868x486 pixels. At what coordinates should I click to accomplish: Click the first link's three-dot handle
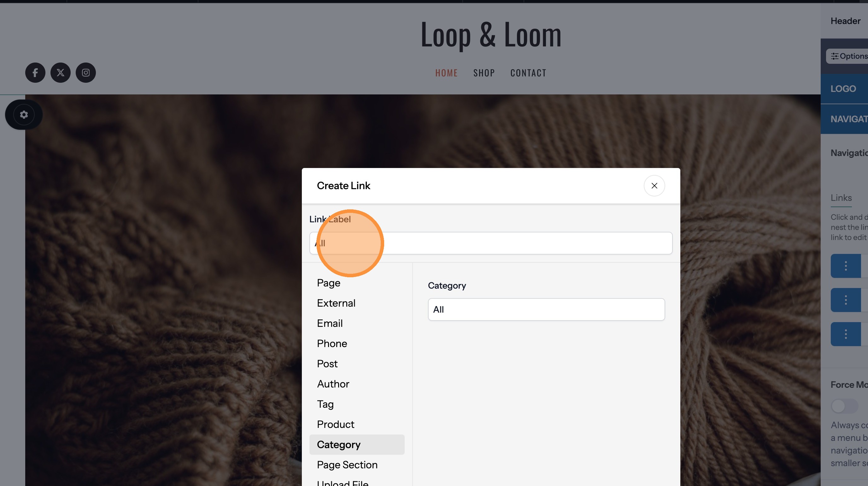click(x=845, y=266)
